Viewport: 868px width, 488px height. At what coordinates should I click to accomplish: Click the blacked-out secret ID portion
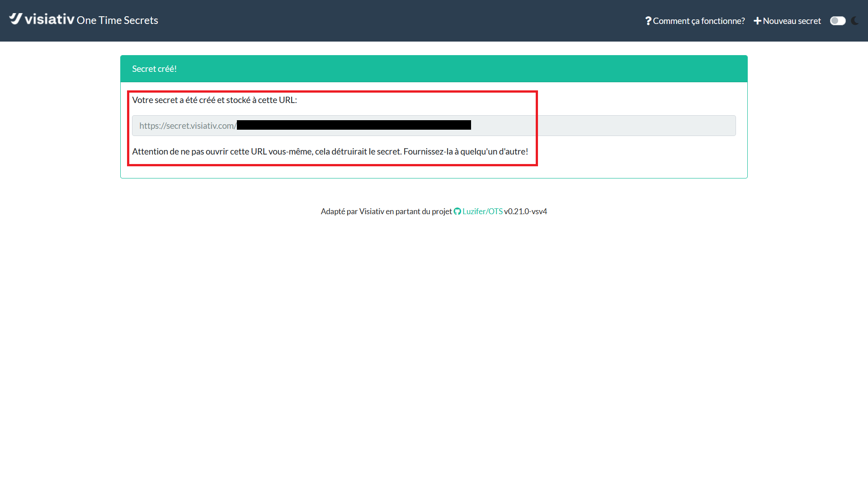[x=354, y=125]
